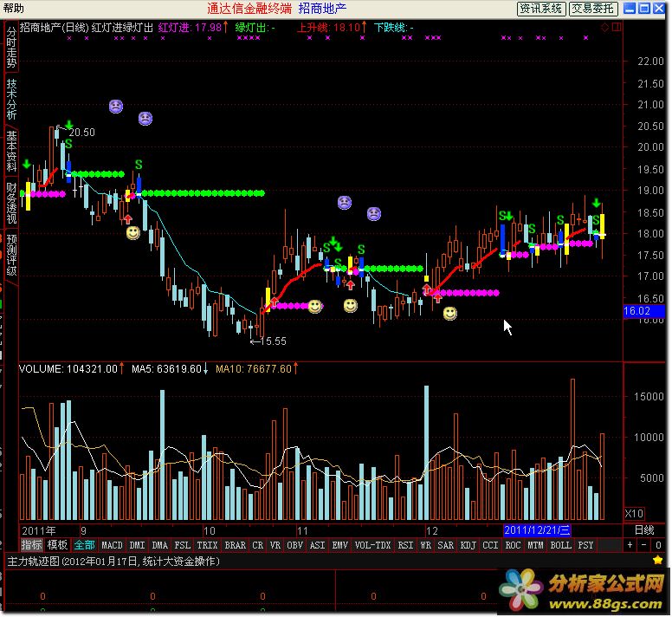
Task: Click the minus button to remove panel
Action: tap(643, 544)
